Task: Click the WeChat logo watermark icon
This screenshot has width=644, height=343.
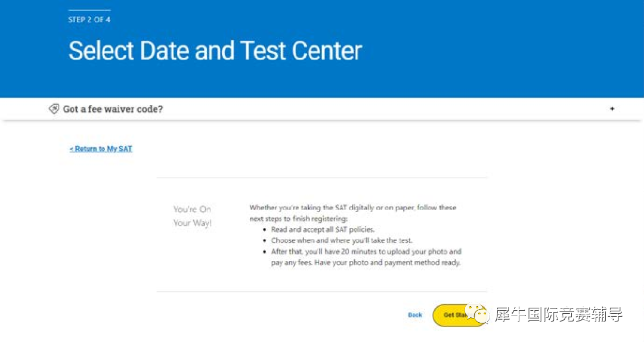Action: [477, 313]
